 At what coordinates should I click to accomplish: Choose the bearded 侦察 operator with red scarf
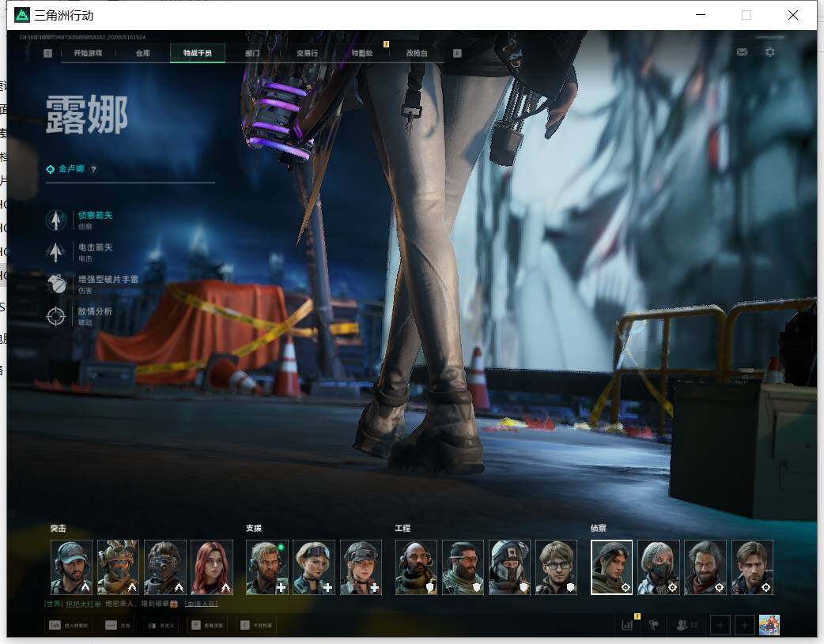click(705, 567)
